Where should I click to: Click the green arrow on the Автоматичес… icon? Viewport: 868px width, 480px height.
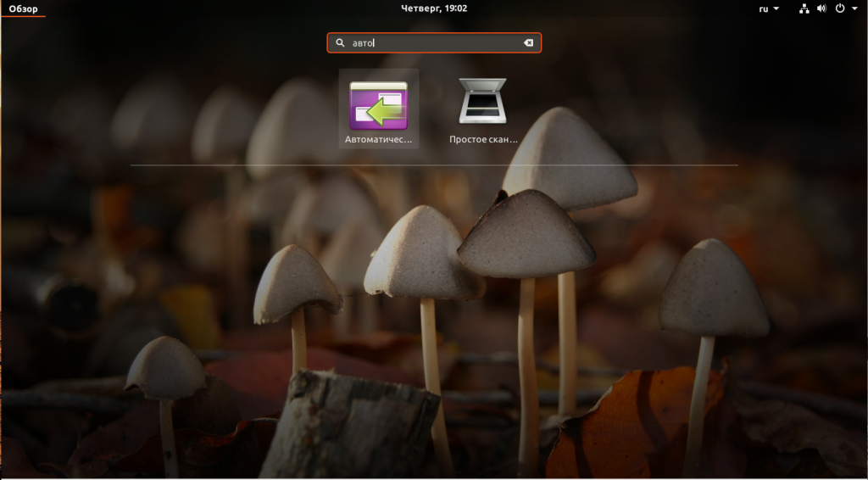(x=382, y=113)
